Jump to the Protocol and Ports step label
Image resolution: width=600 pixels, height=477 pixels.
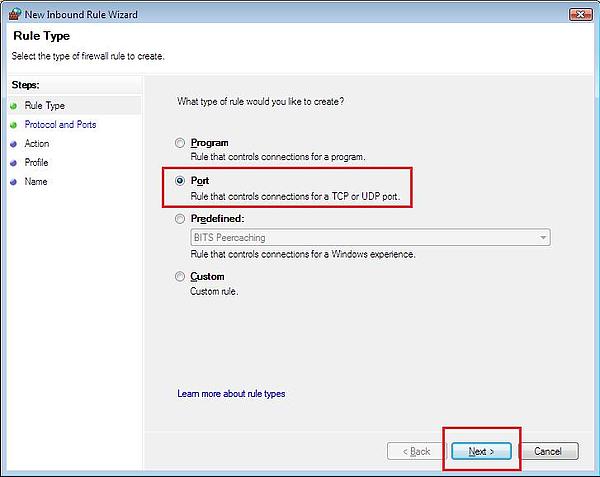(x=60, y=125)
